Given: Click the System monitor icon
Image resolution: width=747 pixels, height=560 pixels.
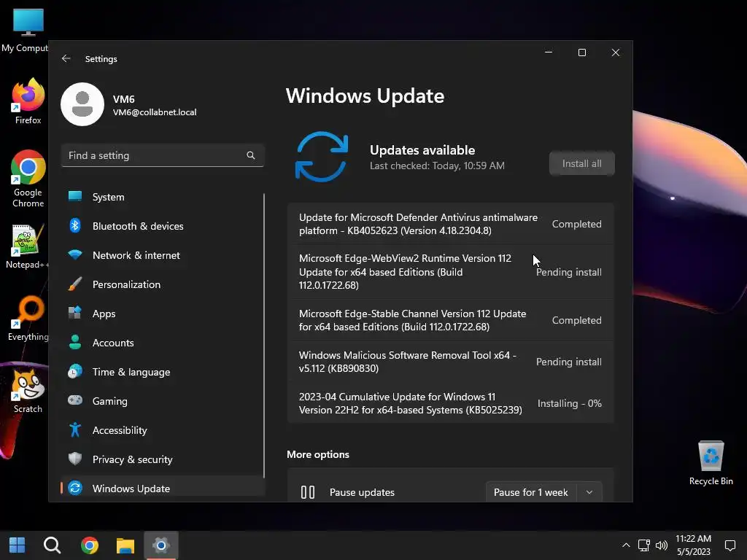Looking at the screenshot, I should pyautogui.click(x=75, y=197).
